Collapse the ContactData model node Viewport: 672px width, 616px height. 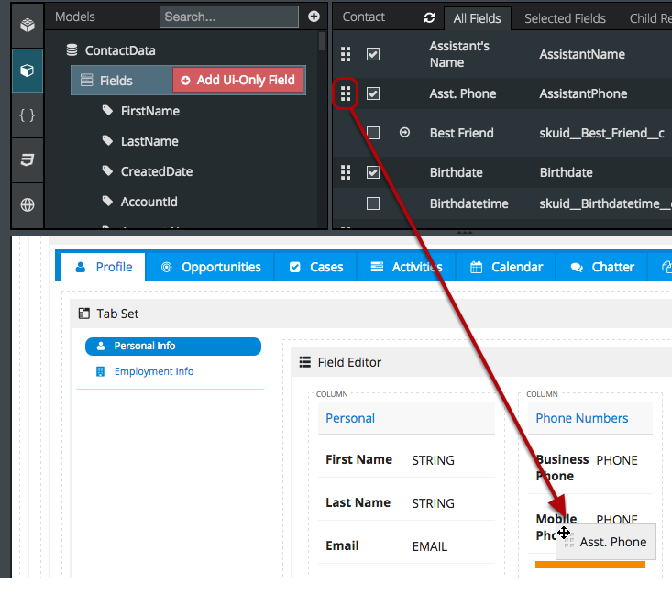pos(72,50)
